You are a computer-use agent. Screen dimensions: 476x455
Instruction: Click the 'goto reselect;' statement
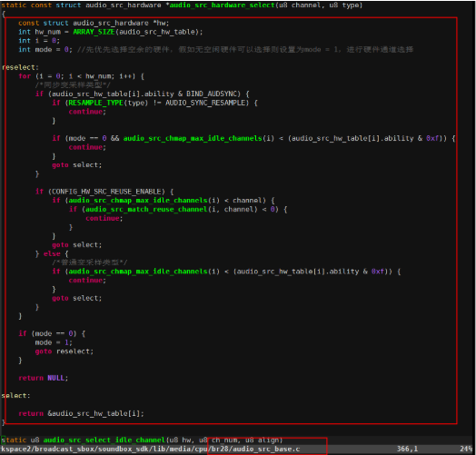[64, 351]
